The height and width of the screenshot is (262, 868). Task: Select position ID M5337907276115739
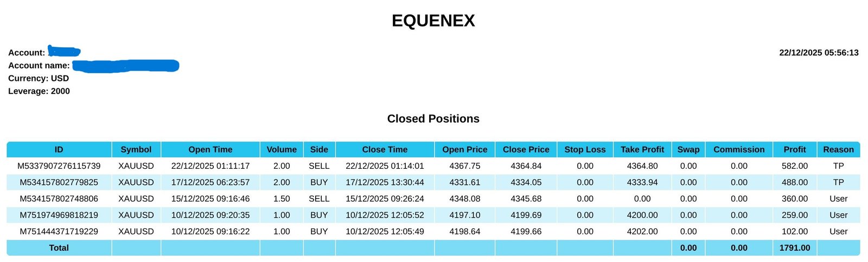[59, 166]
